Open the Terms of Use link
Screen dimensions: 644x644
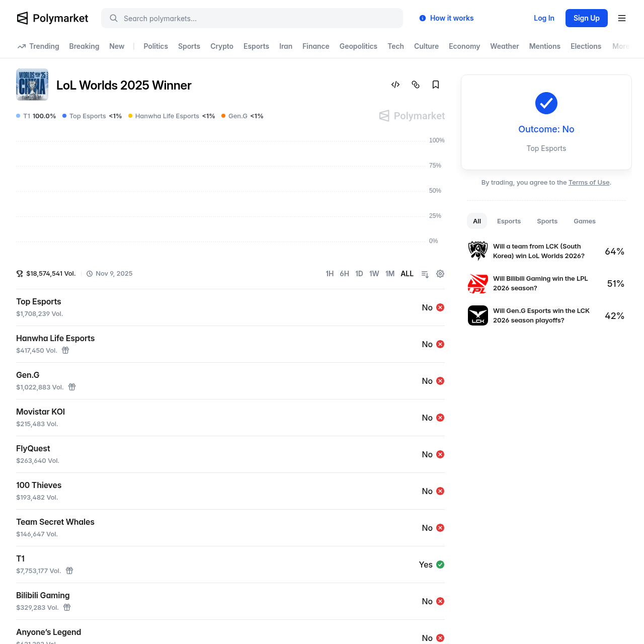(589, 183)
